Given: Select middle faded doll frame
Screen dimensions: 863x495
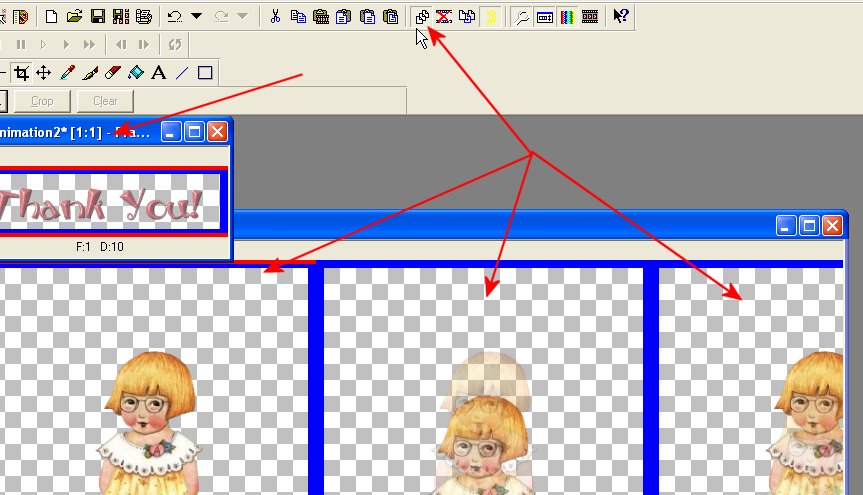Looking at the screenshot, I should click(x=483, y=381).
